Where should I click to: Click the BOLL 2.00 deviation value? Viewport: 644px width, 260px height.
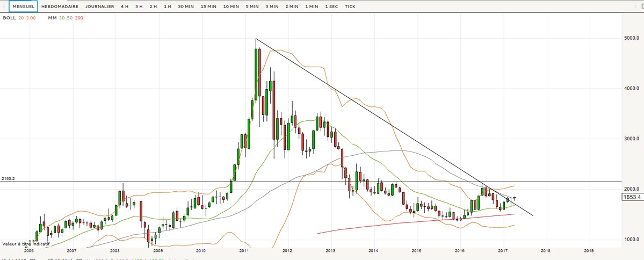coord(31,18)
